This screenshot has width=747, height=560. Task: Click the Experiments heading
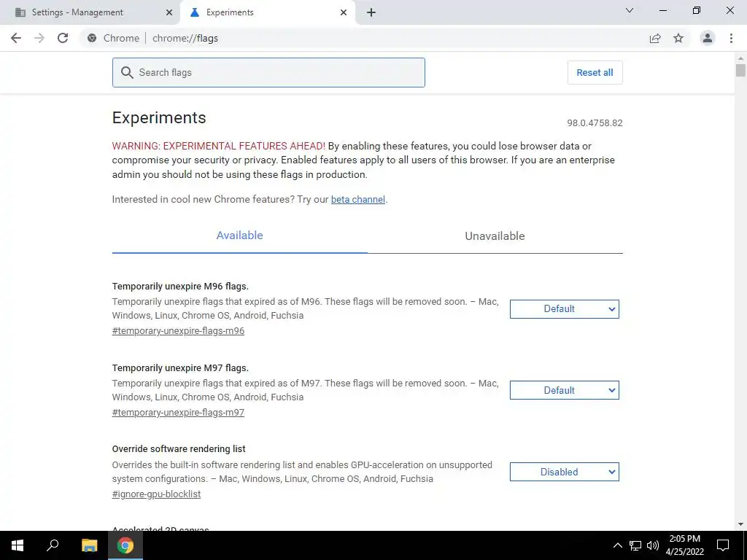(x=159, y=117)
